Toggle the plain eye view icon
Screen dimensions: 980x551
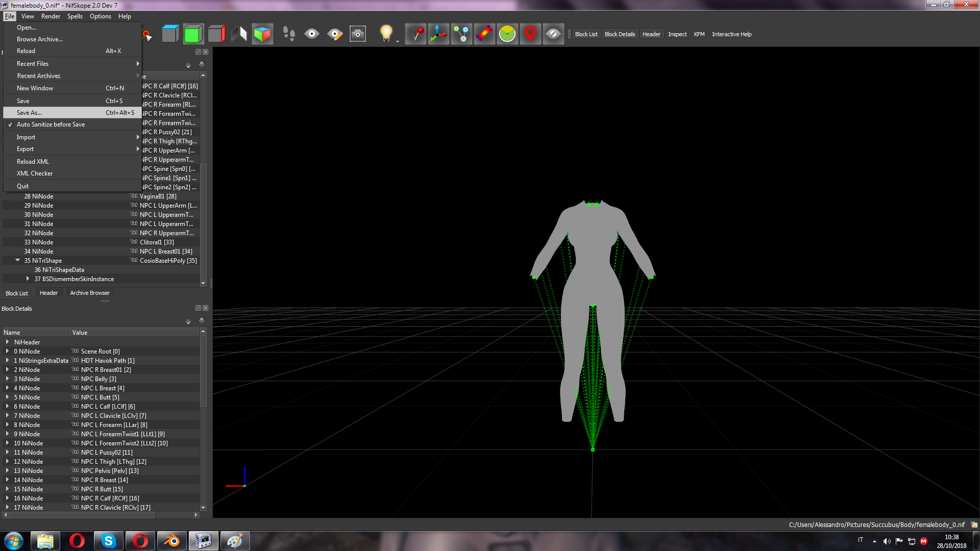[x=312, y=34]
